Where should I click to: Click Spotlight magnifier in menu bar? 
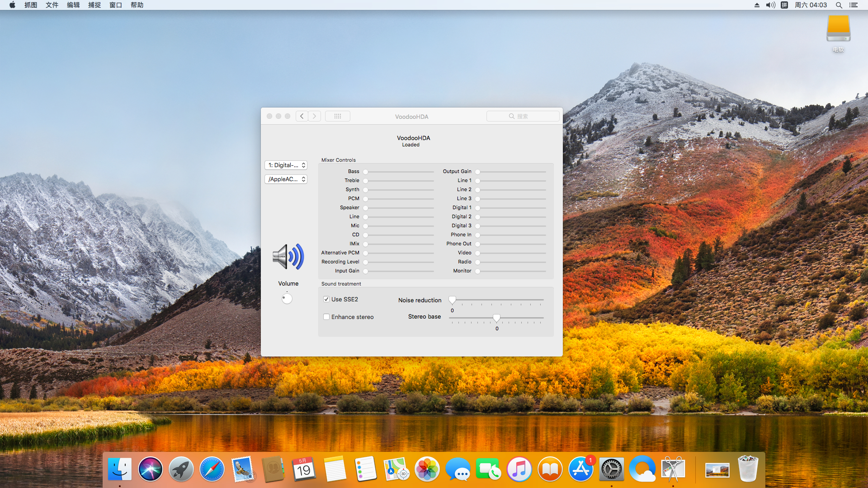(x=839, y=5)
